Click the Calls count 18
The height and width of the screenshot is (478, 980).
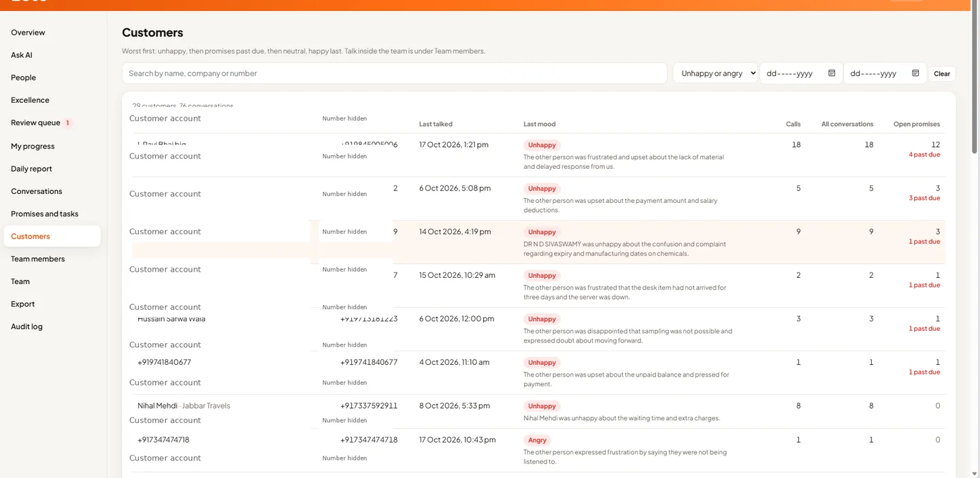[796, 144]
